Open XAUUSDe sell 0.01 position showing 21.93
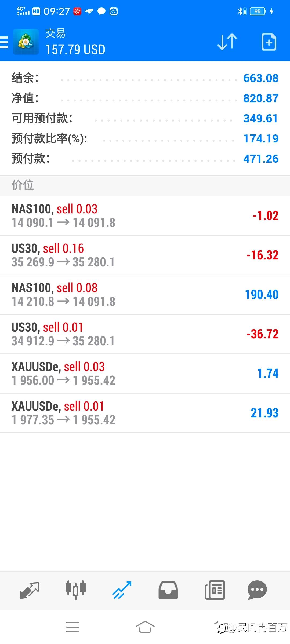Image resolution: width=290 pixels, height=644 pixels. [x=145, y=413]
